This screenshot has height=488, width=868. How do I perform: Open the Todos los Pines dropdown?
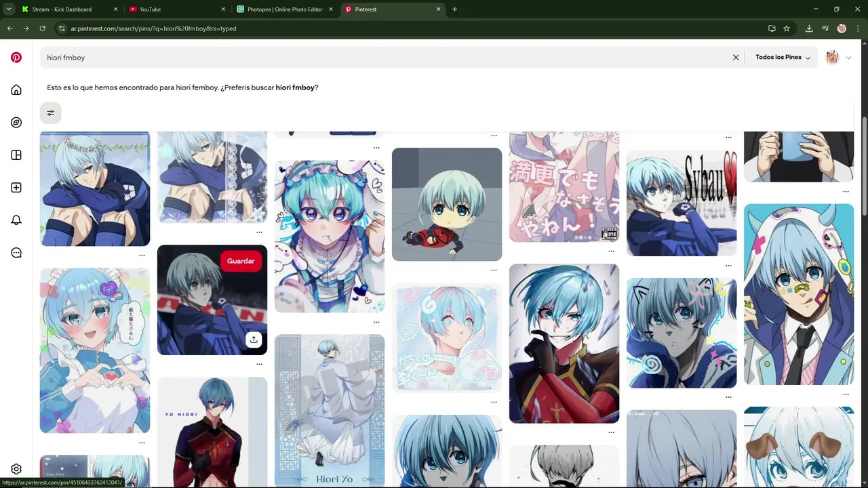(783, 58)
